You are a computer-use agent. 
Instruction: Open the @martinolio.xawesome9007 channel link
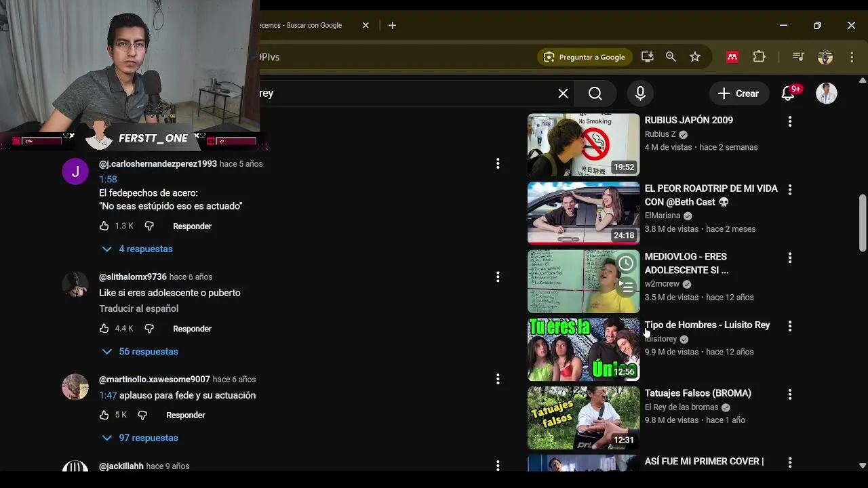tap(155, 380)
